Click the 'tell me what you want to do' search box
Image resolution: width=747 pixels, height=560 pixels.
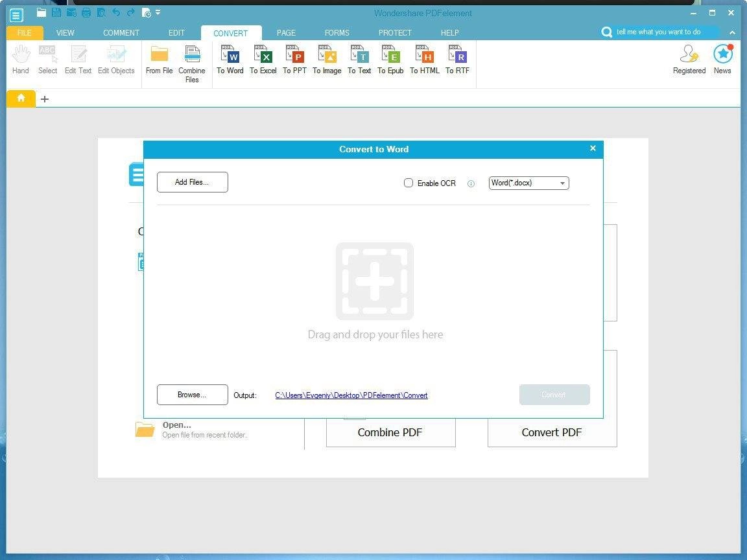coord(660,32)
